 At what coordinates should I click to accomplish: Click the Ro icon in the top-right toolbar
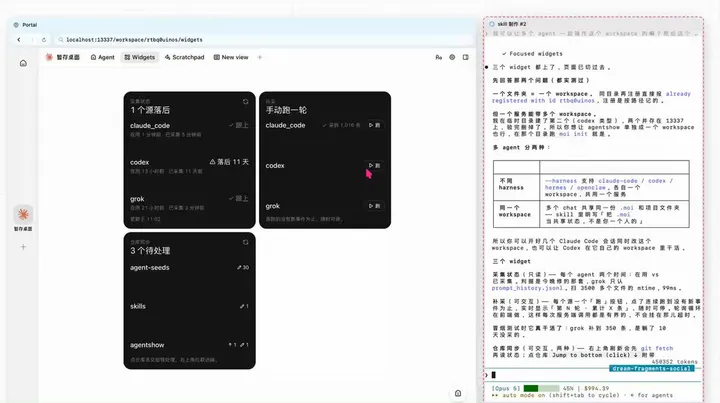point(439,57)
